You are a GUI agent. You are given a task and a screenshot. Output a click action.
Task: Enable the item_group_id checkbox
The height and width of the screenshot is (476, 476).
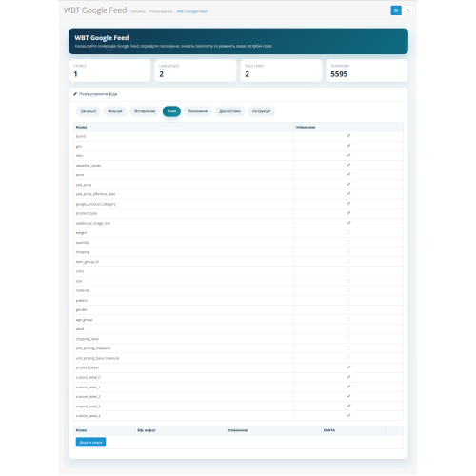coord(348,261)
